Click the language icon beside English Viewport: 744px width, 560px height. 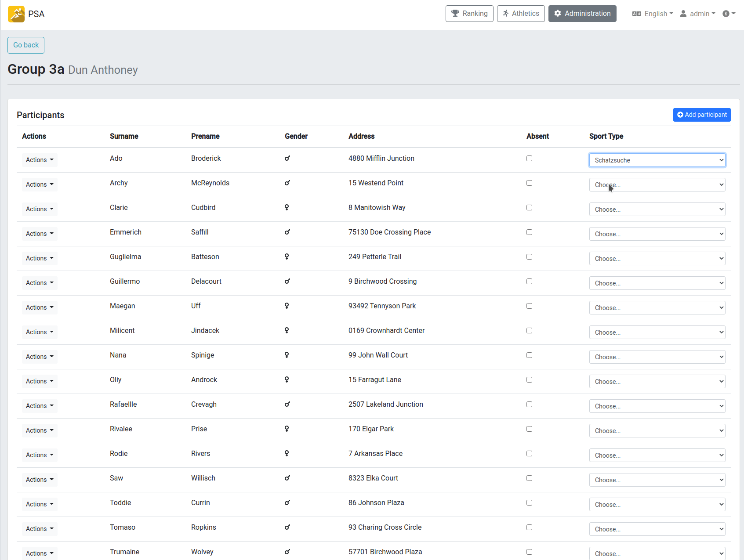pyautogui.click(x=637, y=14)
